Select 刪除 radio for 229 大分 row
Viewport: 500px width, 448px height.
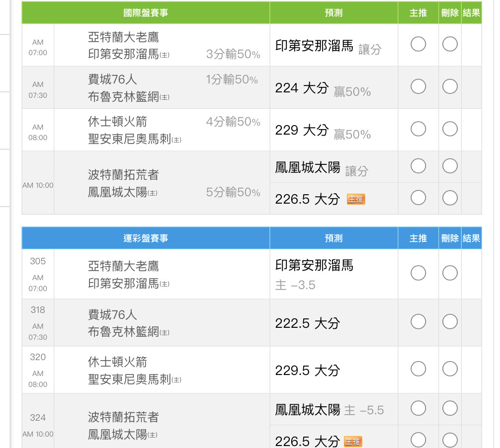tap(450, 129)
